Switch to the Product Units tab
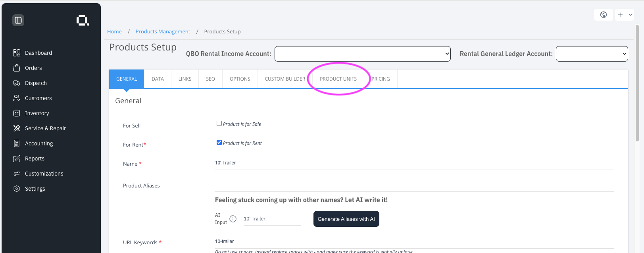Screen dimensions: 644x253 (338, 79)
